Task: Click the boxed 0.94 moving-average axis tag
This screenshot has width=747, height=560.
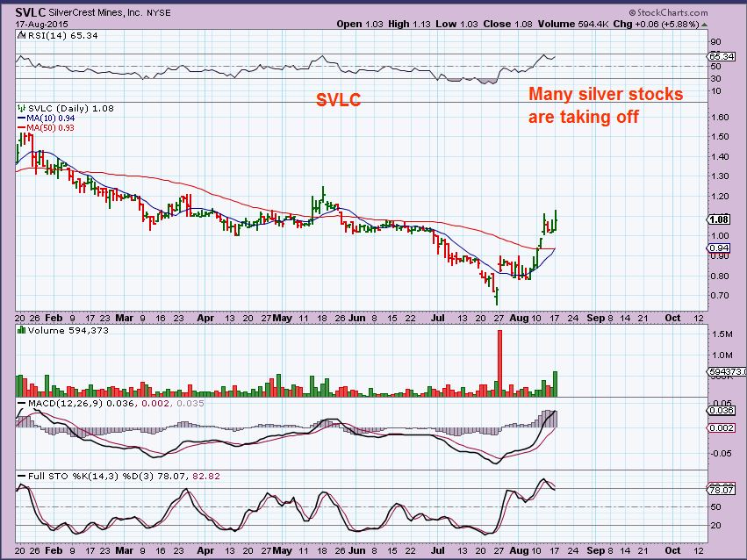Action: (719, 248)
